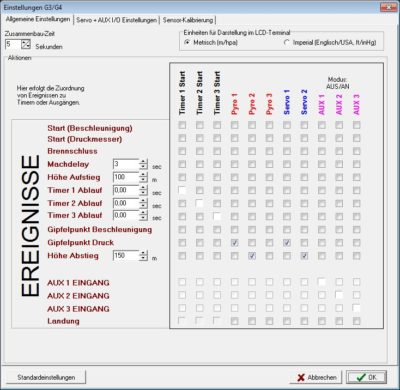Click the Timer 1 Ablauf time field
Screen dimensions: 400x390
coord(126,190)
